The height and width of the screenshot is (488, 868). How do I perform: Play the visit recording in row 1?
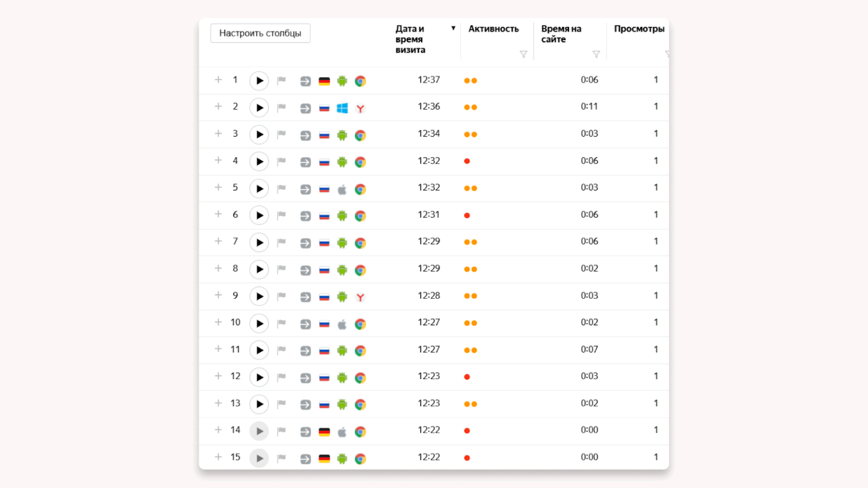(x=259, y=81)
